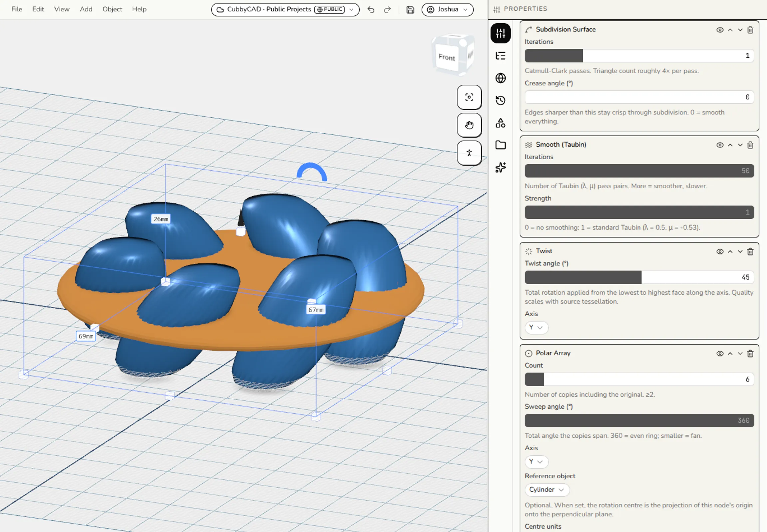Screen dimensions: 767x532
Task: Move Twist modifier up
Action: point(730,252)
